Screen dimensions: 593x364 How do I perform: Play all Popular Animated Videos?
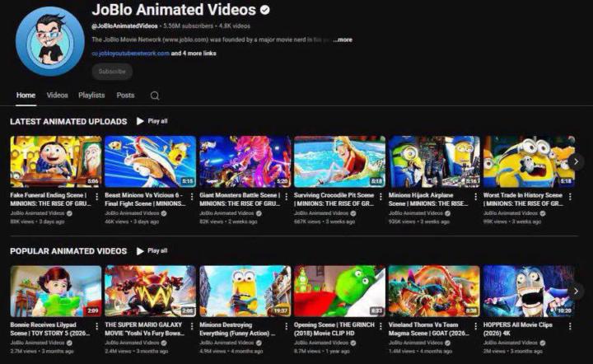152,251
